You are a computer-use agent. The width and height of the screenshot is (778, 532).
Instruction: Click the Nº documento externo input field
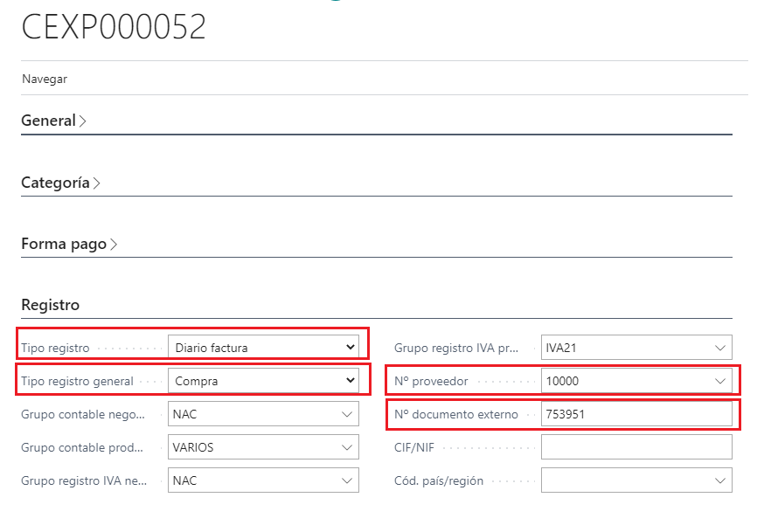[x=636, y=414]
